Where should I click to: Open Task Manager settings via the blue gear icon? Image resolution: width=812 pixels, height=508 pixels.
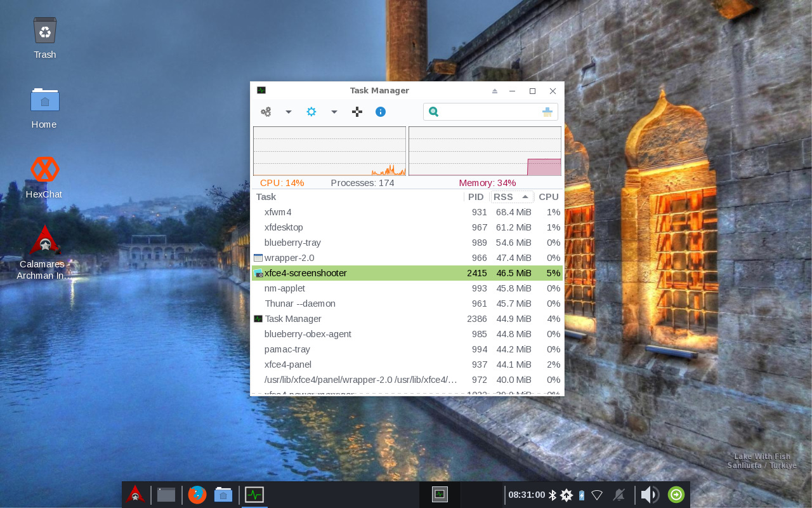[x=311, y=111]
